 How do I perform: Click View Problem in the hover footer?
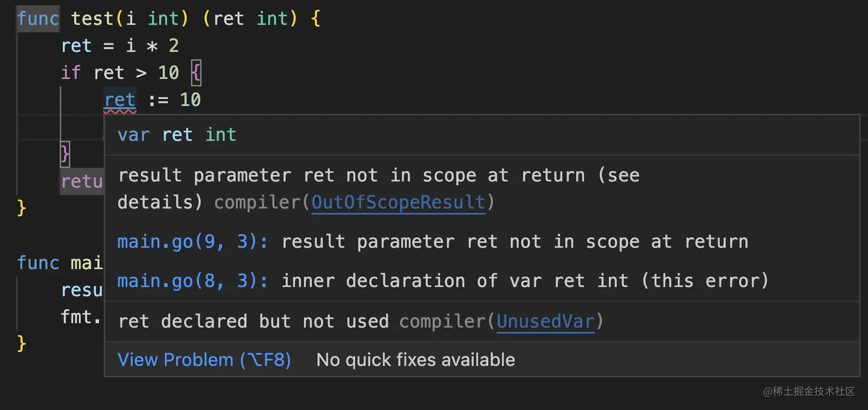(204, 360)
